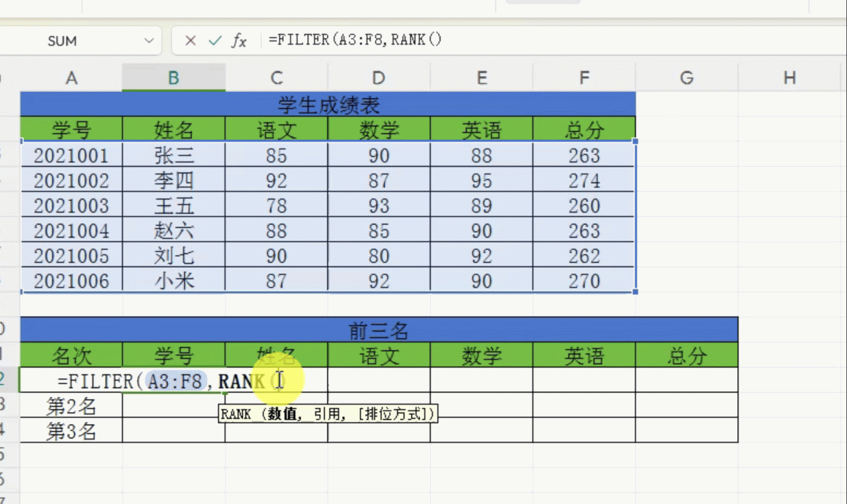Click the 学生成绩表 title cell
The height and width of the screenshot is (504, 847).
(328, 105)
